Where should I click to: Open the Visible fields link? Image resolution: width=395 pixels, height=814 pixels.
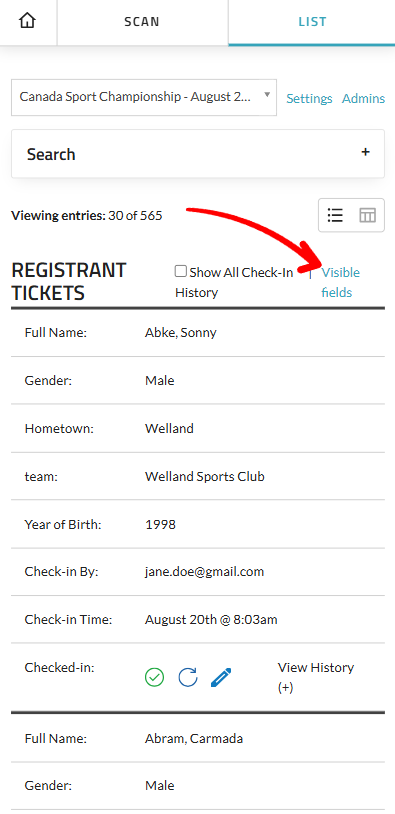click(340, 282)
